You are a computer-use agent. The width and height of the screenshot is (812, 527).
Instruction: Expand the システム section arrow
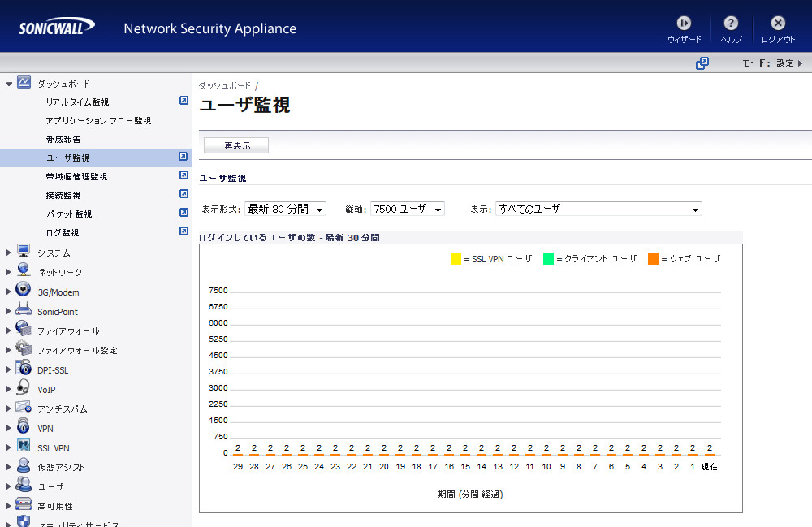(x=8, y=253)
